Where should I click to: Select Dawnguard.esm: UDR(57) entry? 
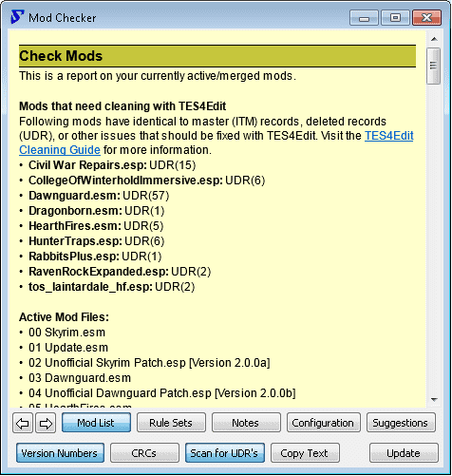point(99,196)
